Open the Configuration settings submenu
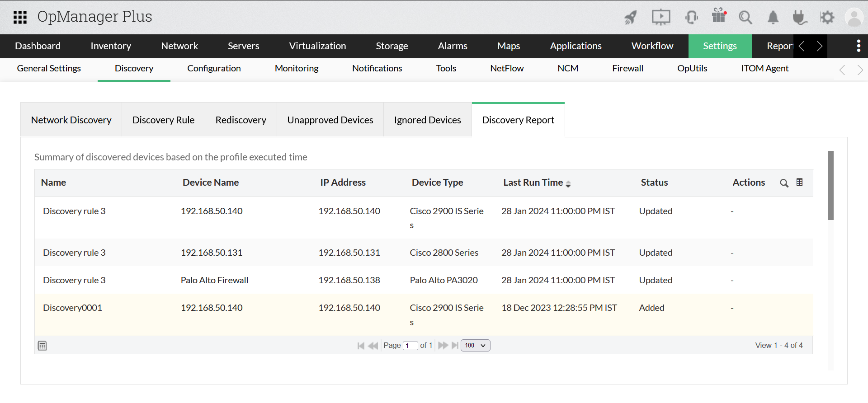Viewport: 868px width, 403px height. 214,69
